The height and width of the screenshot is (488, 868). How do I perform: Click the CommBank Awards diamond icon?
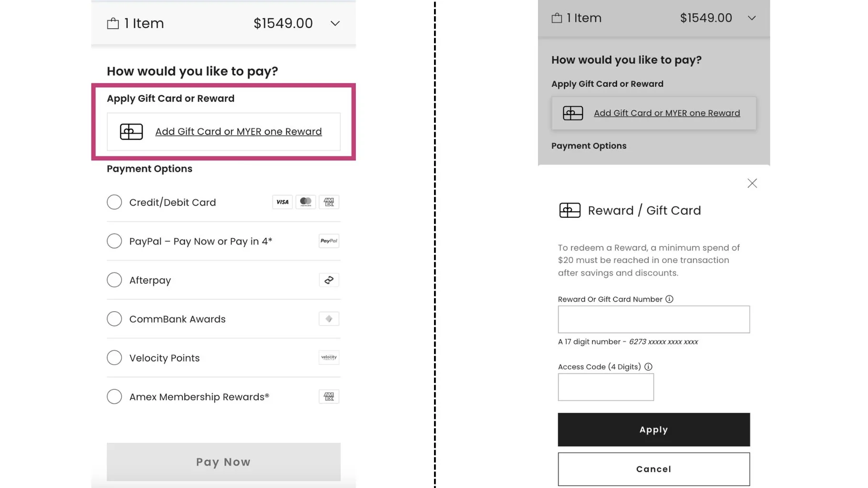point(329,319)
